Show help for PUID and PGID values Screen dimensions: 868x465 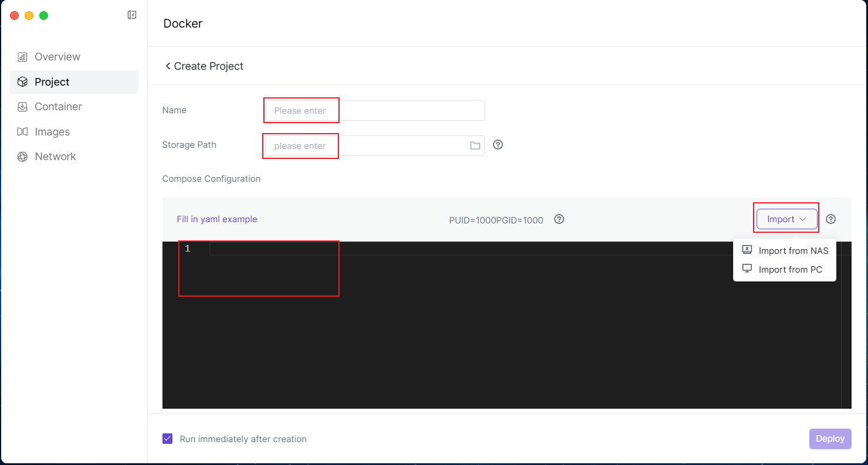(x=559, y=219)
